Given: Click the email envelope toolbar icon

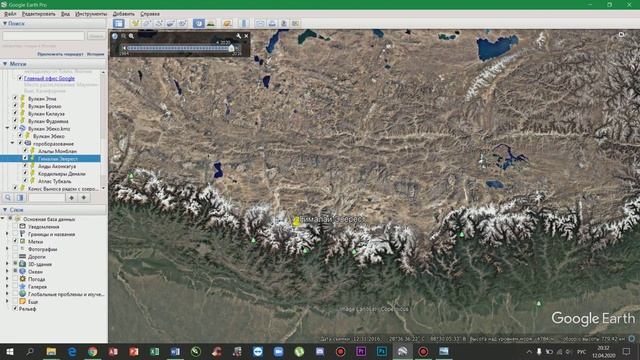Looking at the screenshot, I should [260, 23].
